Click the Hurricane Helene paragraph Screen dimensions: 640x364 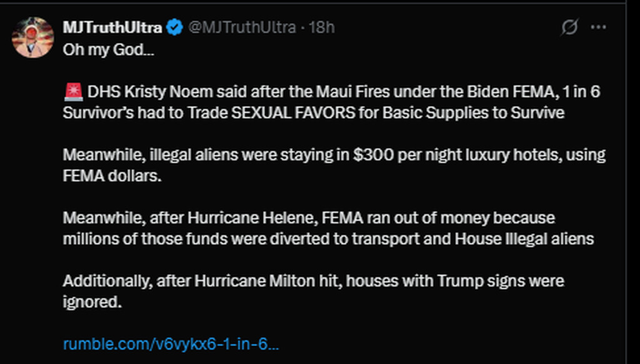pyautogui.click(x=328, y=229)
